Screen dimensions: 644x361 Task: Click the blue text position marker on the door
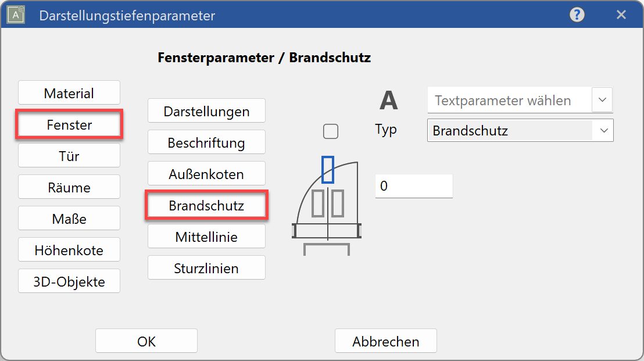click(328, 170)
